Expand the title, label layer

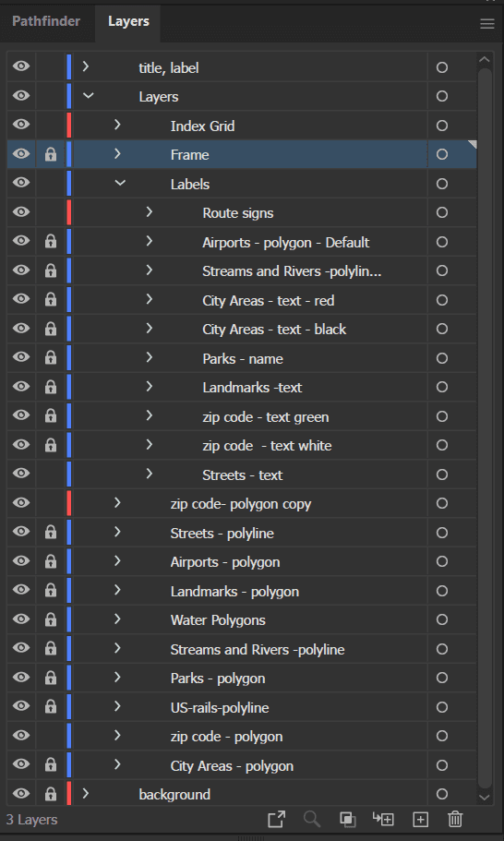click(x=86, y=66)
